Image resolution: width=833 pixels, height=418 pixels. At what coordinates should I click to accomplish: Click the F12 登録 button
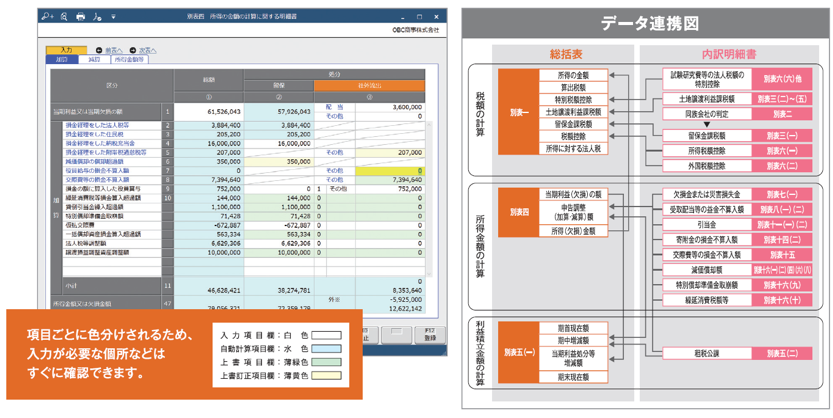click(x=430, y=334)
